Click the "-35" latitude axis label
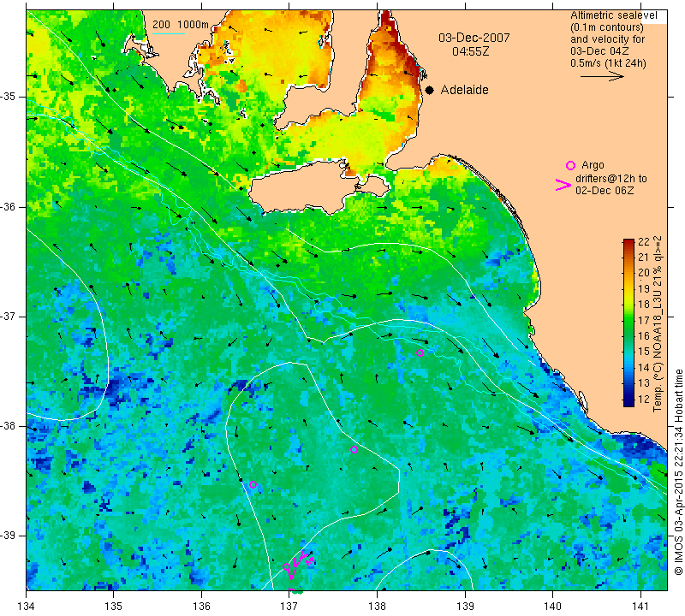The width and height of the screenshot is (685, 616). click(8, 97)
